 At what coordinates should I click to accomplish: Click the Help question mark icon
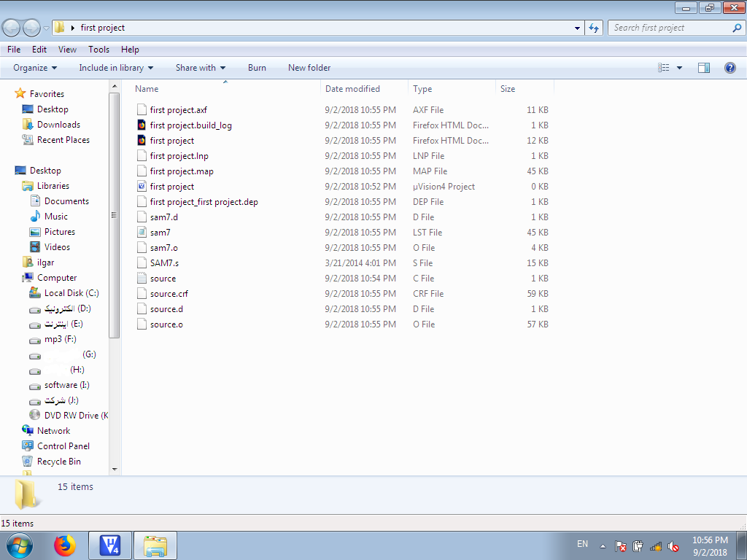pos(729,68)
